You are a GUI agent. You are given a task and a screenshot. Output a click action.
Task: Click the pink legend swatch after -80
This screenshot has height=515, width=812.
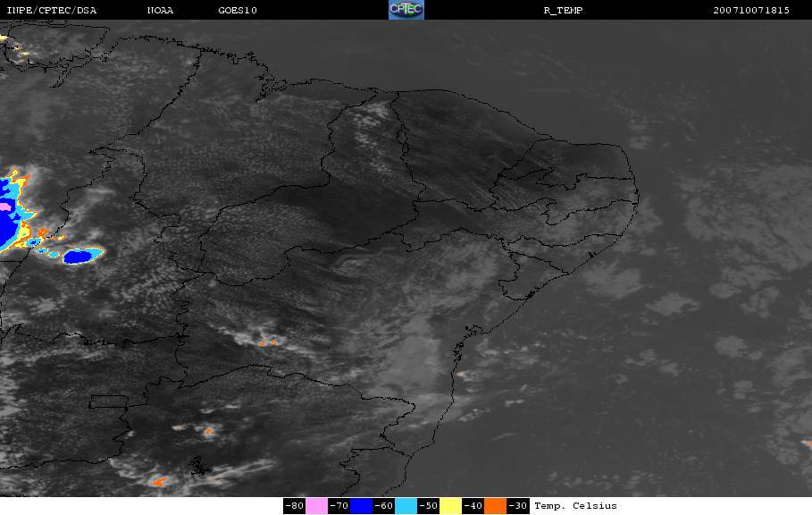pyautogui.click(x=316, y=506)
